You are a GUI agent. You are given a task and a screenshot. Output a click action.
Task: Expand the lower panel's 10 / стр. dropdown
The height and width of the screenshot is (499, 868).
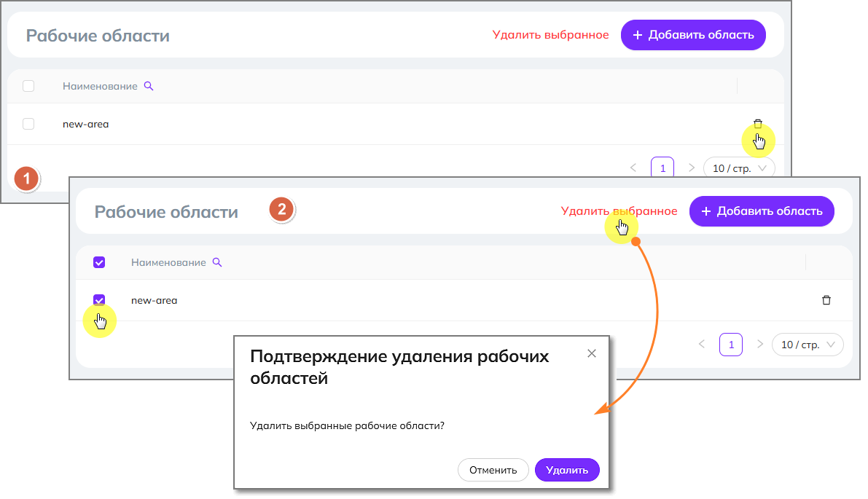808,345
